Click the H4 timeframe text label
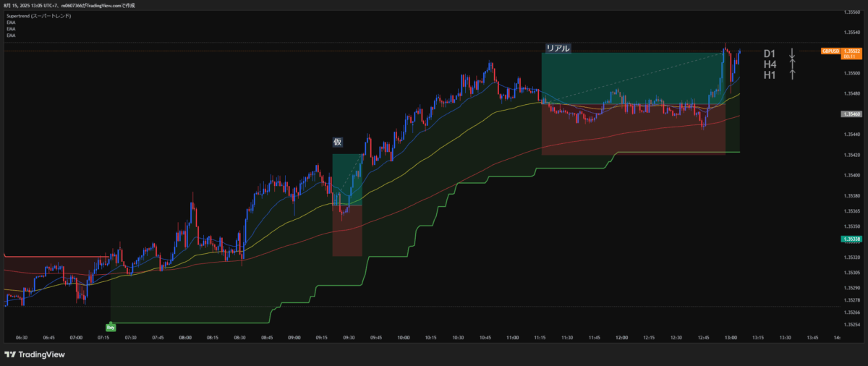868x366 pixels. [770, 64]
